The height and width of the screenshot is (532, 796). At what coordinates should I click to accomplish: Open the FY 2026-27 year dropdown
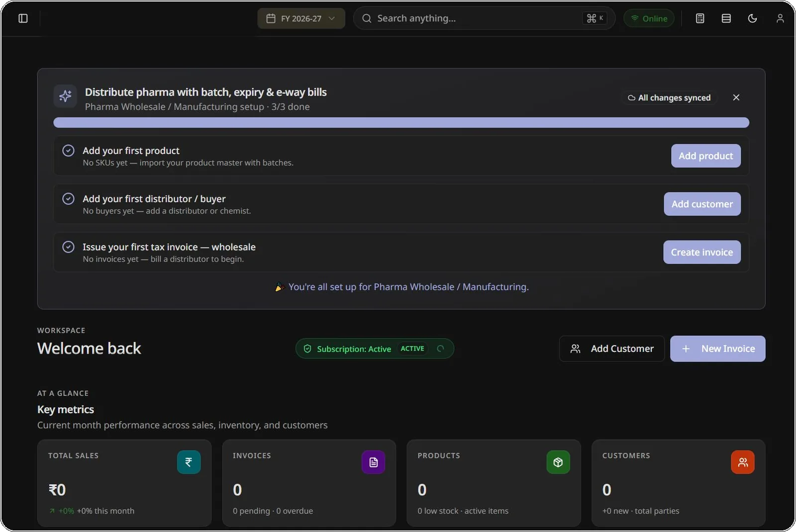point(301,18)
